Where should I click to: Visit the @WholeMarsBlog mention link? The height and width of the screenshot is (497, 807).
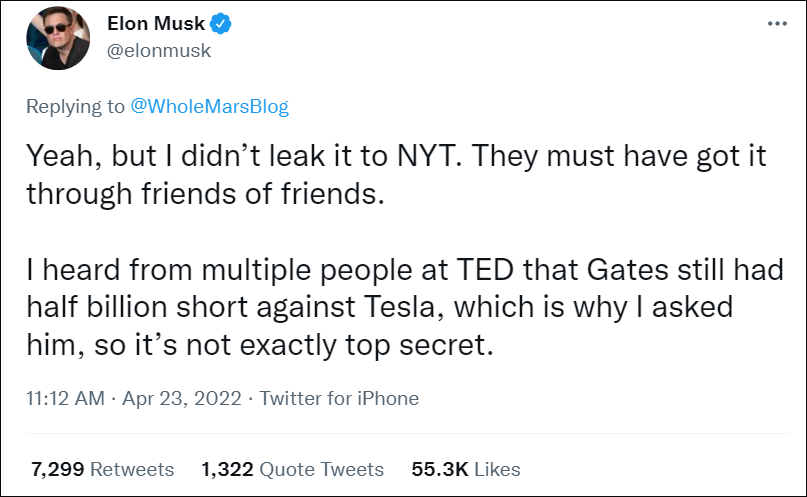click(x=210, y=106)
